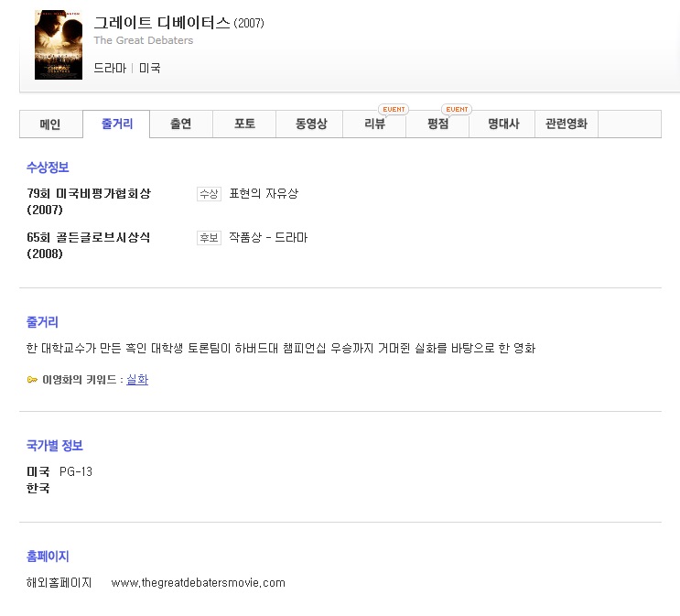Click the 드라마 genre link
Viewport: 680px width, 616px height.
[x=110, y=69]
